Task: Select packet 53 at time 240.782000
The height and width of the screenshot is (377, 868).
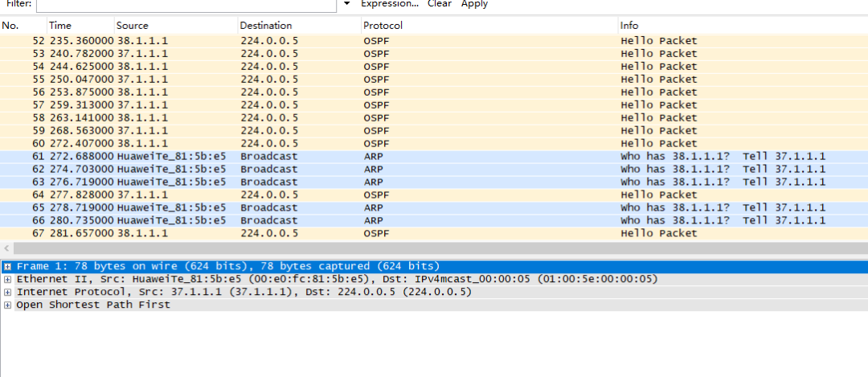Action: click(x=434, y=54)
